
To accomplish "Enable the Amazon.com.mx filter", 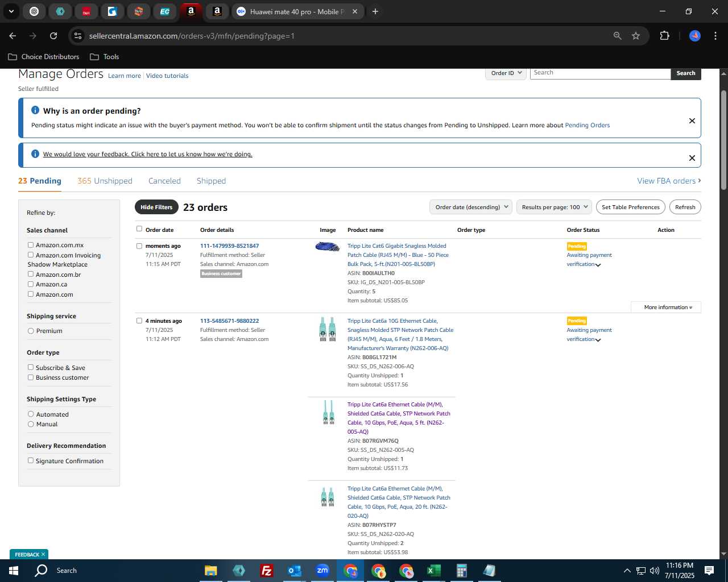I will 31,245.
